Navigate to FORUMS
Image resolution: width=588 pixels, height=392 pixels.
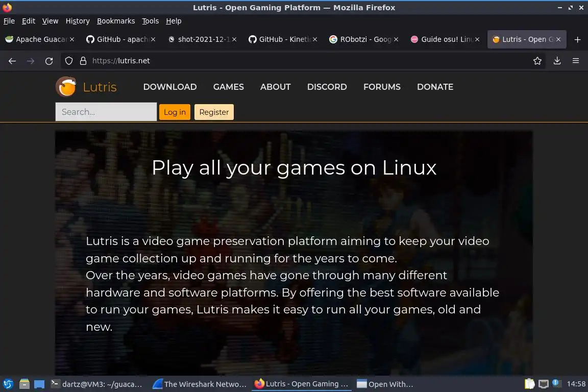pos(382,87)
